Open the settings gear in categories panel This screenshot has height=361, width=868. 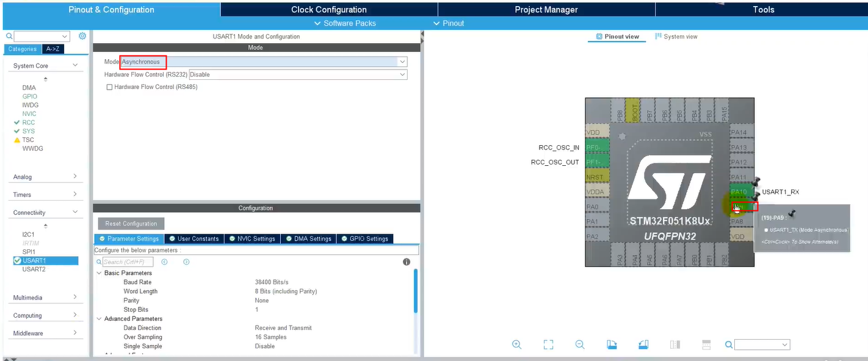pos(82,36)
